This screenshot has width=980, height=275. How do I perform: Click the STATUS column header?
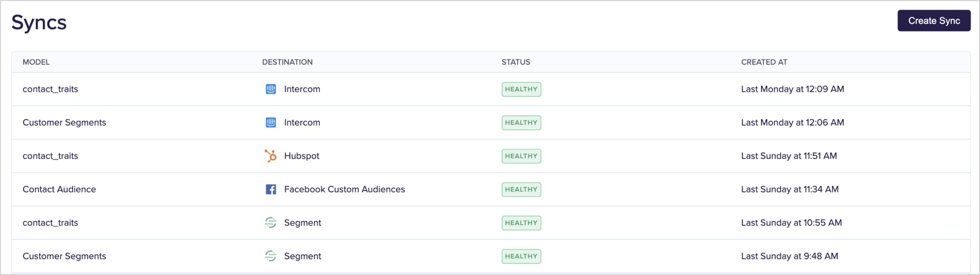pyautogui.click(x=515, y=62)
